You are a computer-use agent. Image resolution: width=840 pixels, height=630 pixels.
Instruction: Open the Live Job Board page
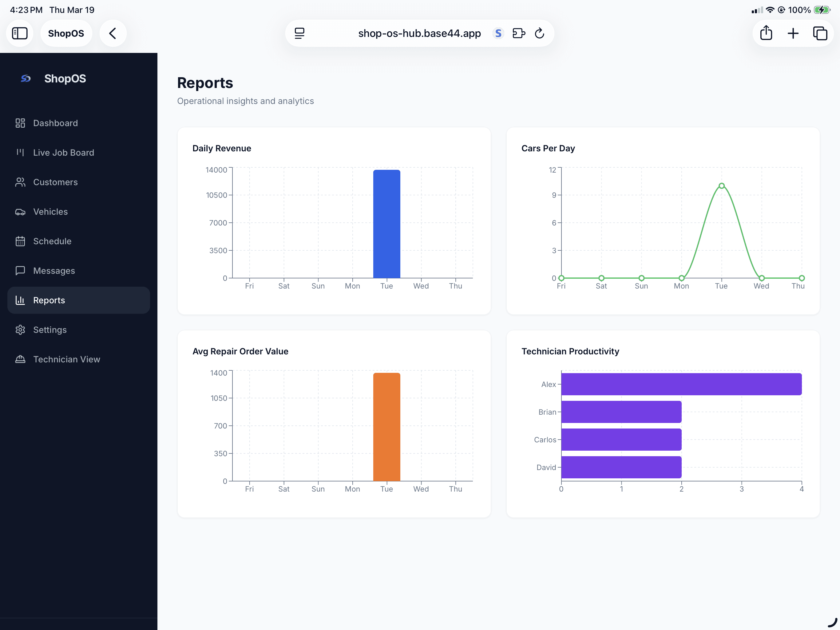point(63,153)
